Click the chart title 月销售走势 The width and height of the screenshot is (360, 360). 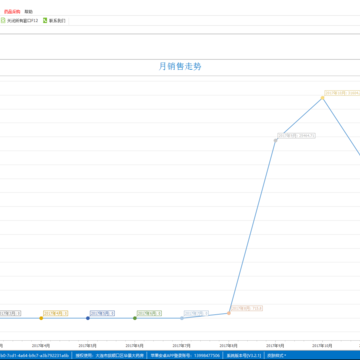(x=180, y=66)
